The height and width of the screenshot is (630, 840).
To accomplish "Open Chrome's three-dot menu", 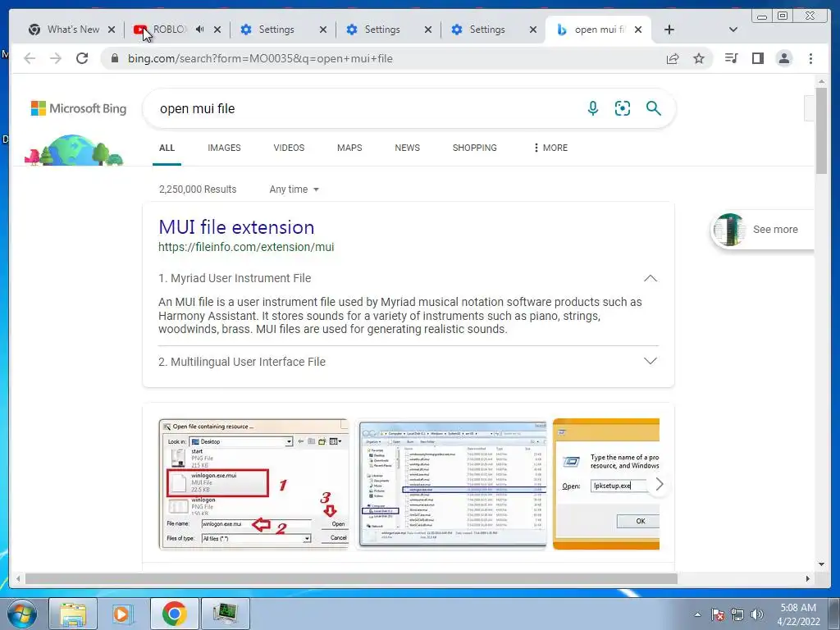I will [x=810, y=58].
